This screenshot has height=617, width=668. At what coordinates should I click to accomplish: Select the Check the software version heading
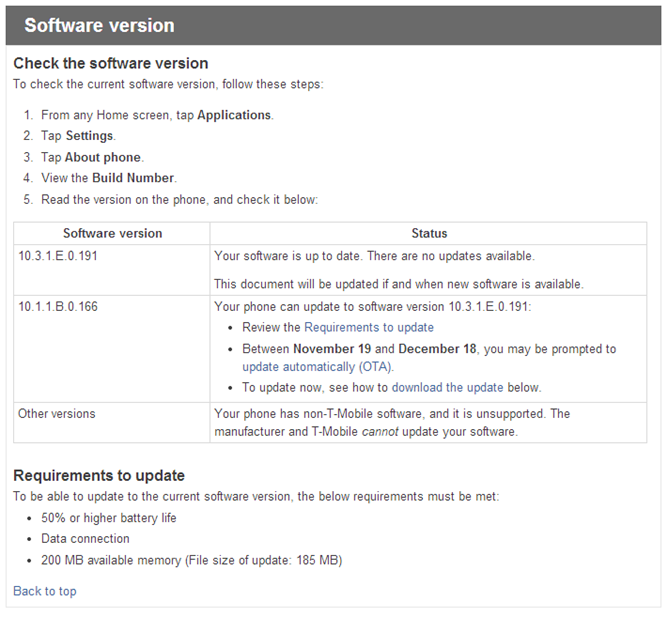[110, 63]
